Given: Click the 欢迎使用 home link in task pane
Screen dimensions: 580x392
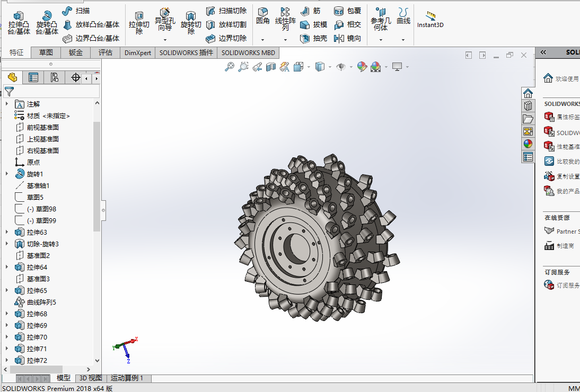Looking at the screenshot, I should [561, 78].
